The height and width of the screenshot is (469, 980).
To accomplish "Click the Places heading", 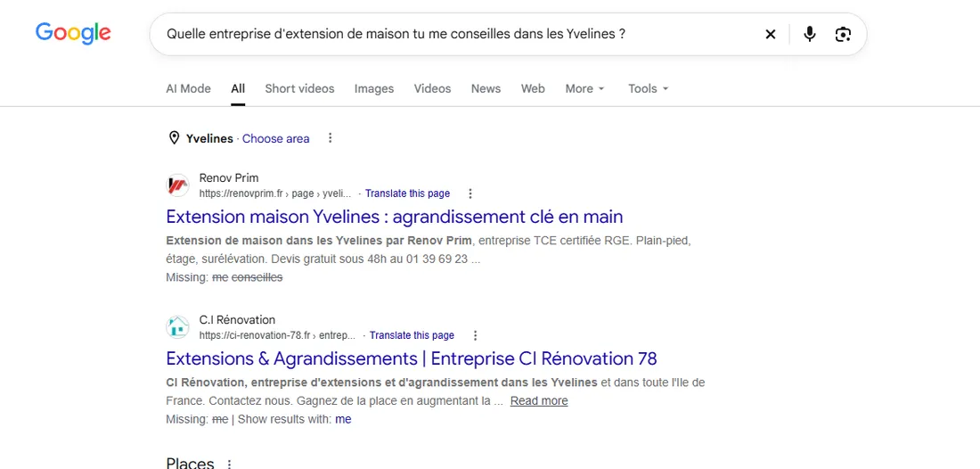I will (x=190, y=464).
